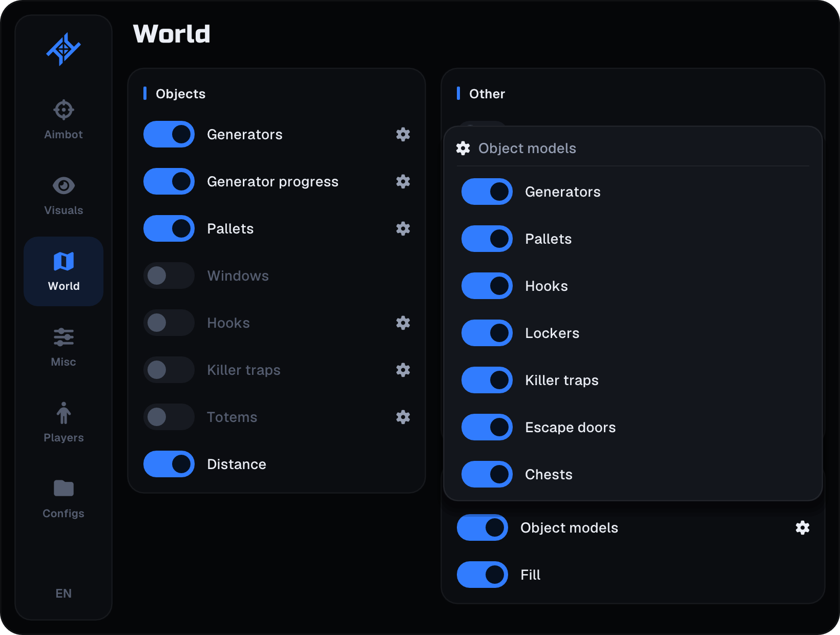The image size is (840, 635).
Task: Open Totems settings gear
Action: pos(403,417)
